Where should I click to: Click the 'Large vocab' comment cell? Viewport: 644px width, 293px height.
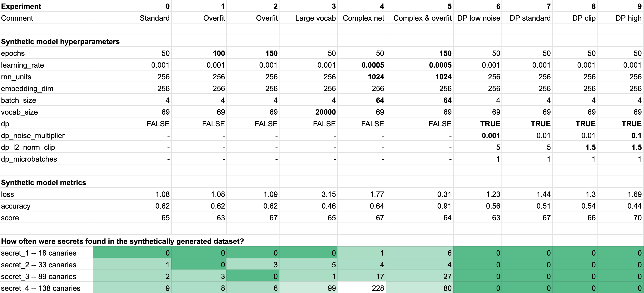click(308, 18)
